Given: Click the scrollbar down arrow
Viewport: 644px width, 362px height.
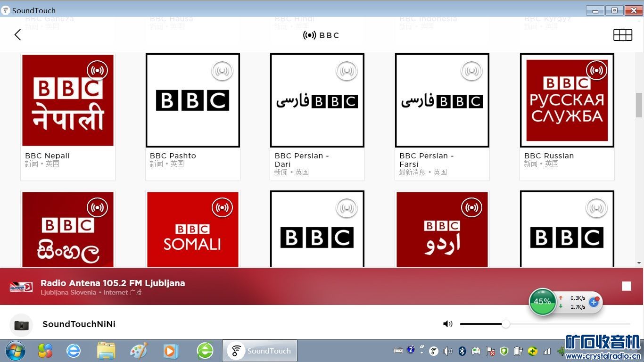Looking at the screenshot, I should coord(639,263).
